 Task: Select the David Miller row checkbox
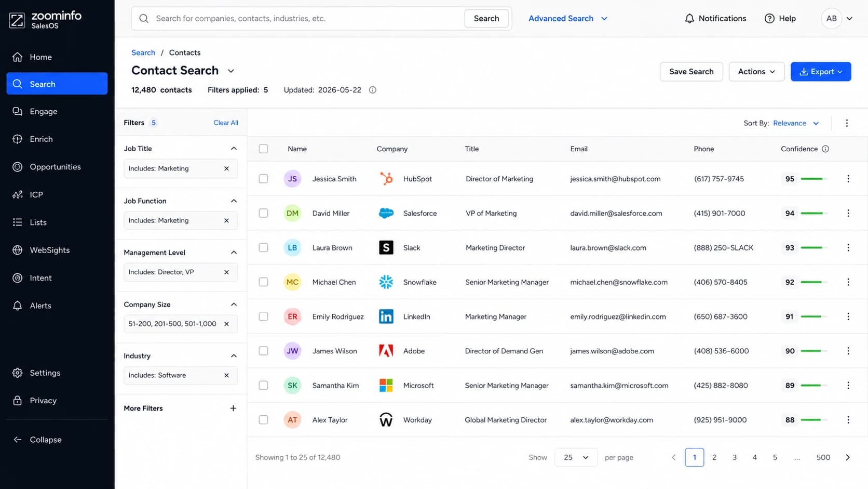(x=264, y=213)
